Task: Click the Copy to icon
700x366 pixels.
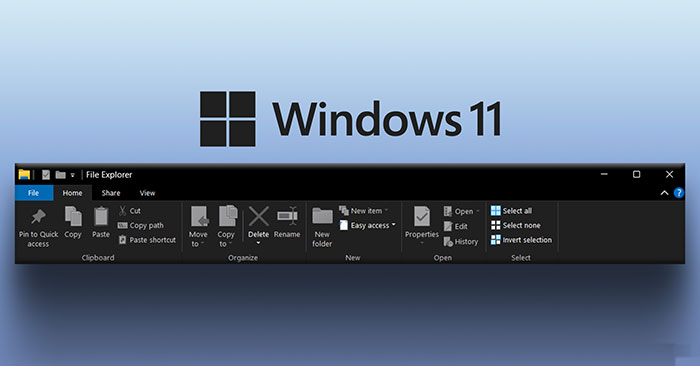Action: tap(228, 216)
